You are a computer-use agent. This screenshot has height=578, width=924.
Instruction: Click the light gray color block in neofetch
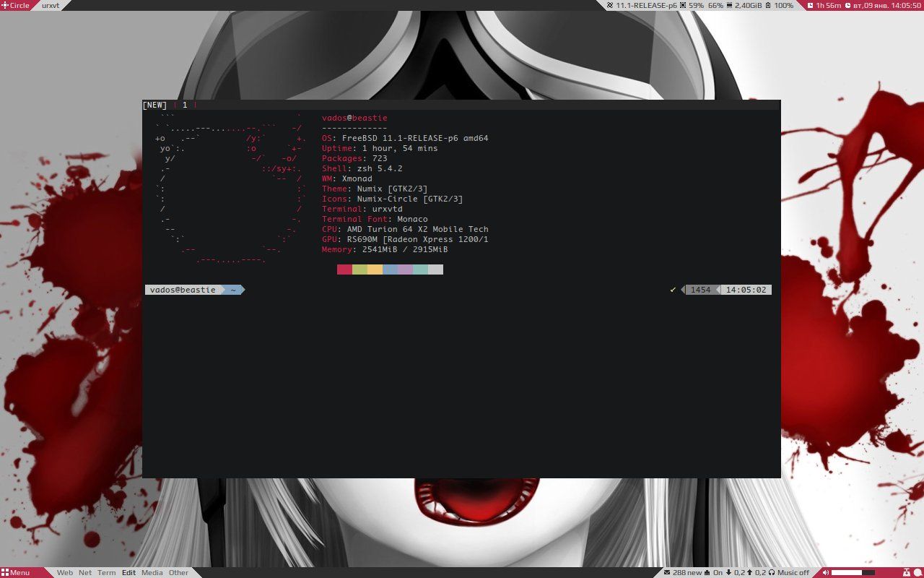coord(435,269)
